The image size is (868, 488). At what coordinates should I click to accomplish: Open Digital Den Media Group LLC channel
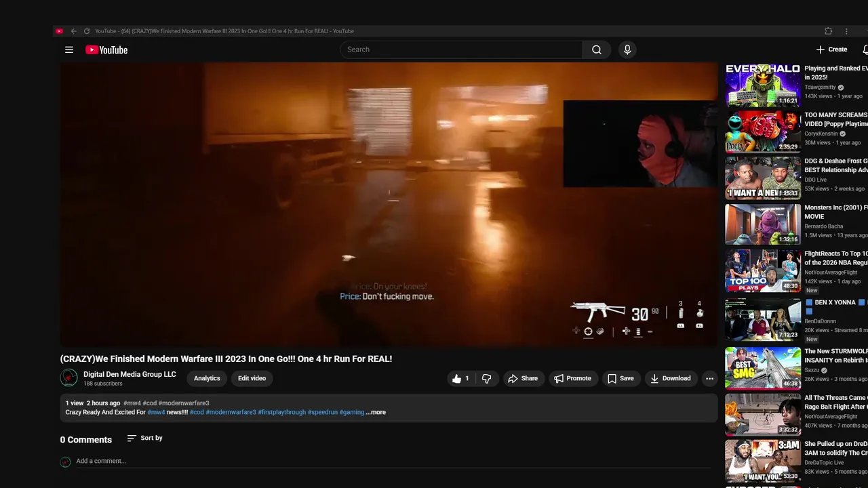pyautogui.click(x=130, y=374)
